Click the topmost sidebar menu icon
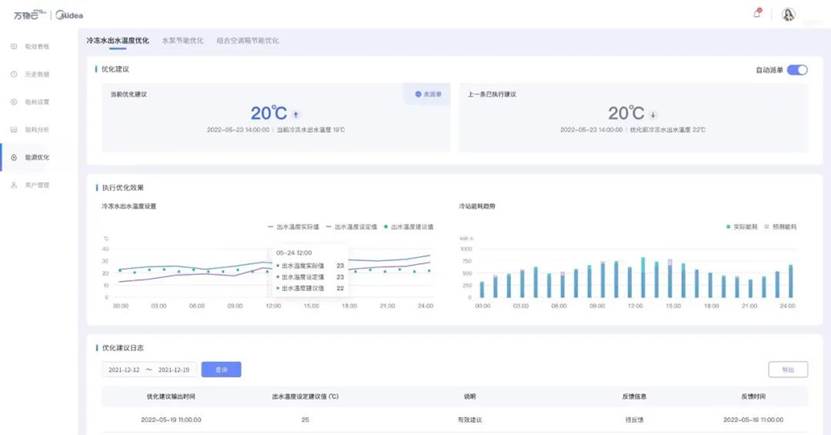831x435 pixels. tap(14, 47)
